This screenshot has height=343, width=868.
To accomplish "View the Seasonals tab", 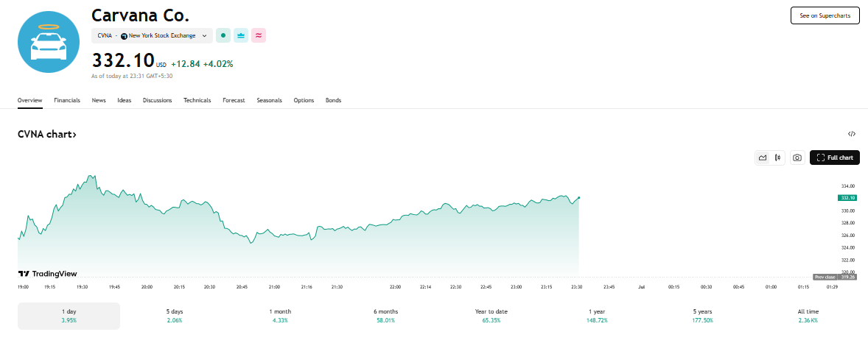I will pos(269,100).
